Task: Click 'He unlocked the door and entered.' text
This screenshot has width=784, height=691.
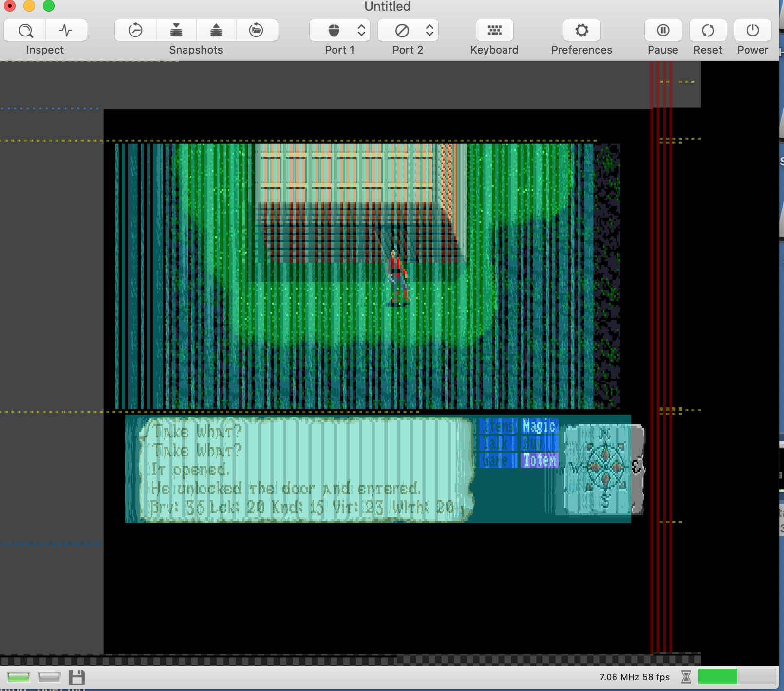Action: [285, 488]
